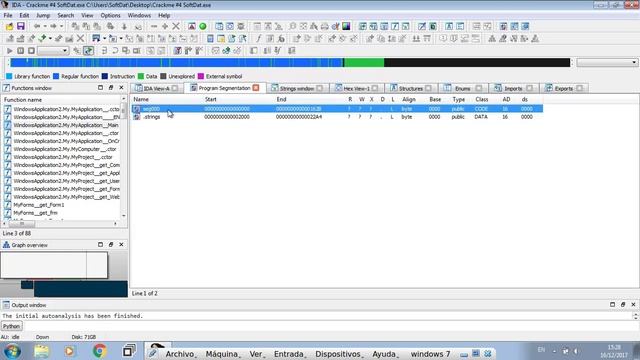Switch to the IDA View-A tab
Viewport: 640px width, 360px height.
pos(156,88)
